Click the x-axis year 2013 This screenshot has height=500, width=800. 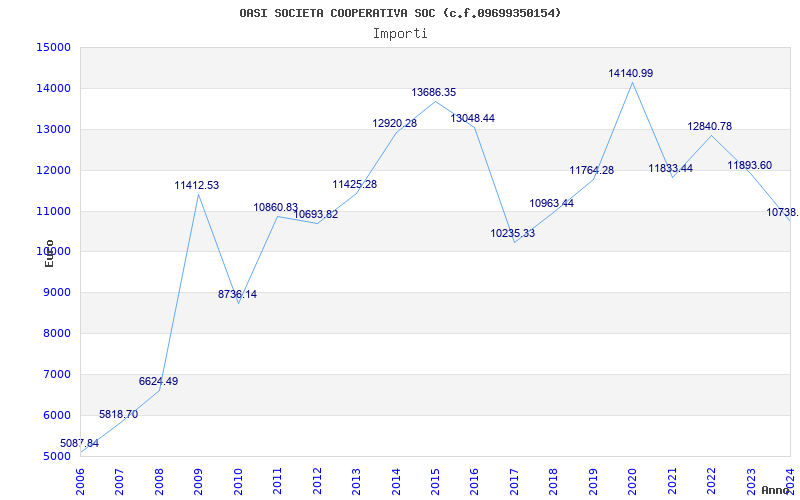point(356,482)
